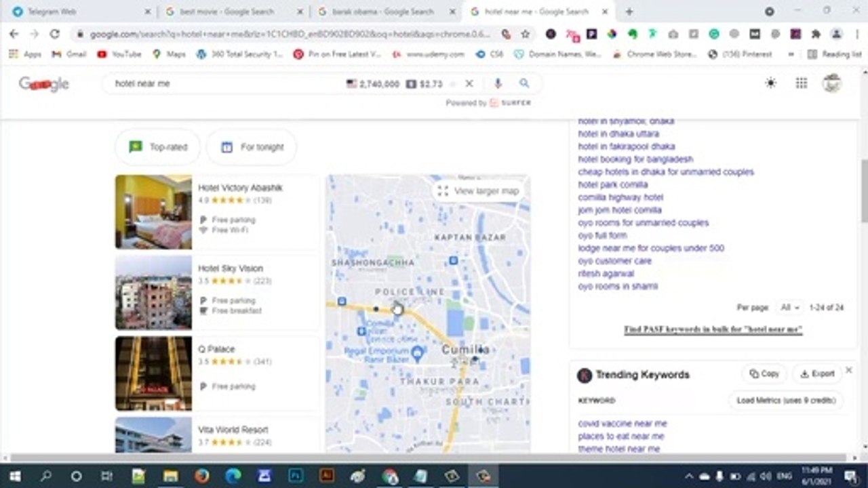Viewport: 868px width, 488px height.
Task: Click keyword 'places to eat near me'
Action: (620, 436)
